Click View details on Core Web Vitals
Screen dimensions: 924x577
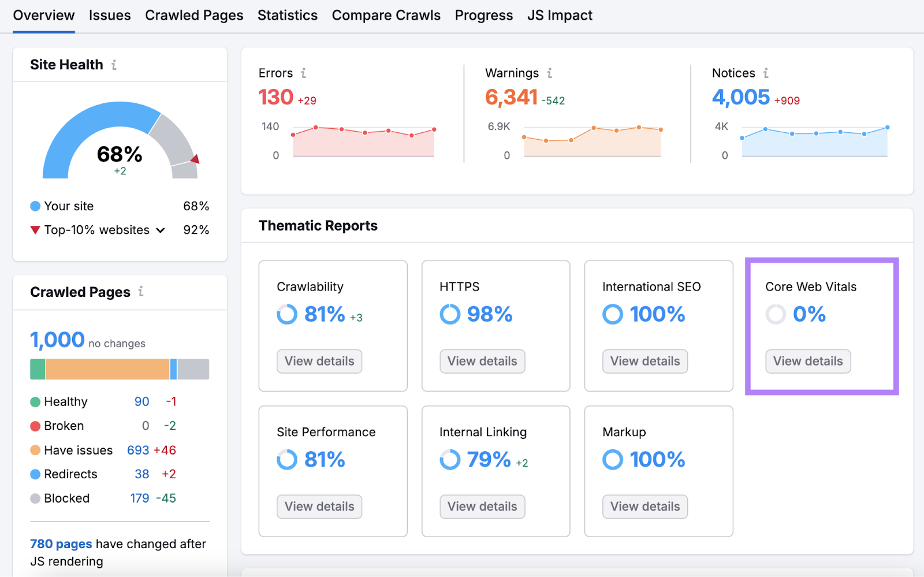coord(807,361)
